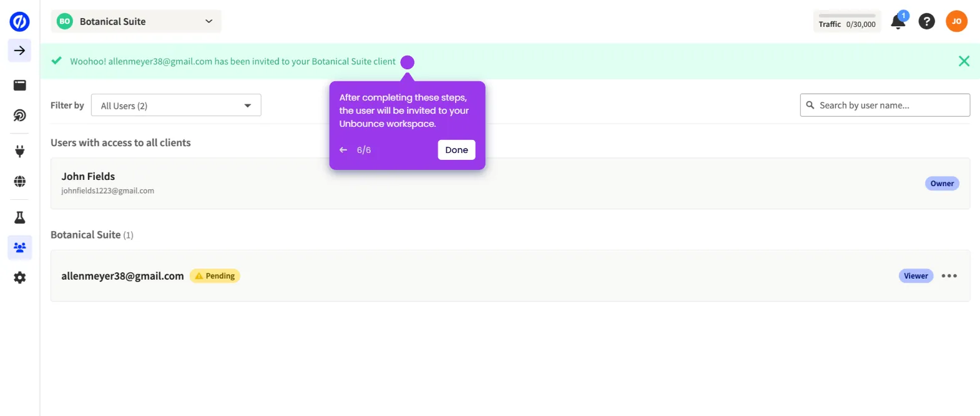
Task: Dismiss the green invitation success banner
Action: coord(964,61)
